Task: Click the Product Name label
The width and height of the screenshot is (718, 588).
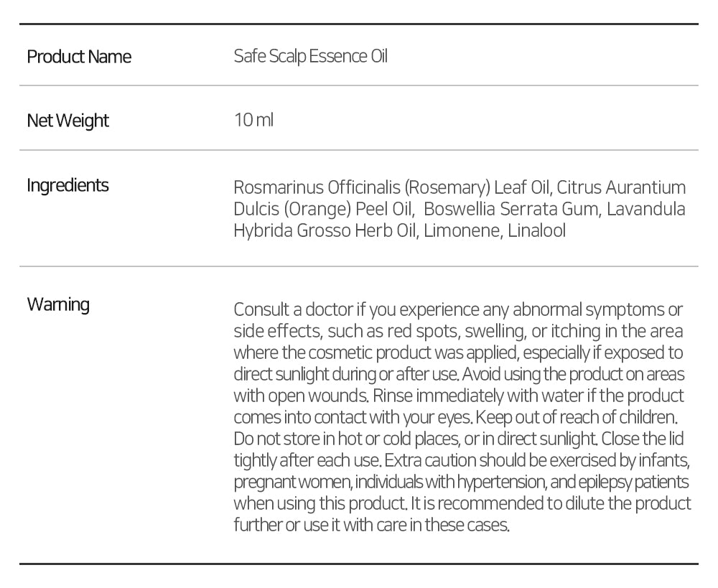Action: click(79, 57)
